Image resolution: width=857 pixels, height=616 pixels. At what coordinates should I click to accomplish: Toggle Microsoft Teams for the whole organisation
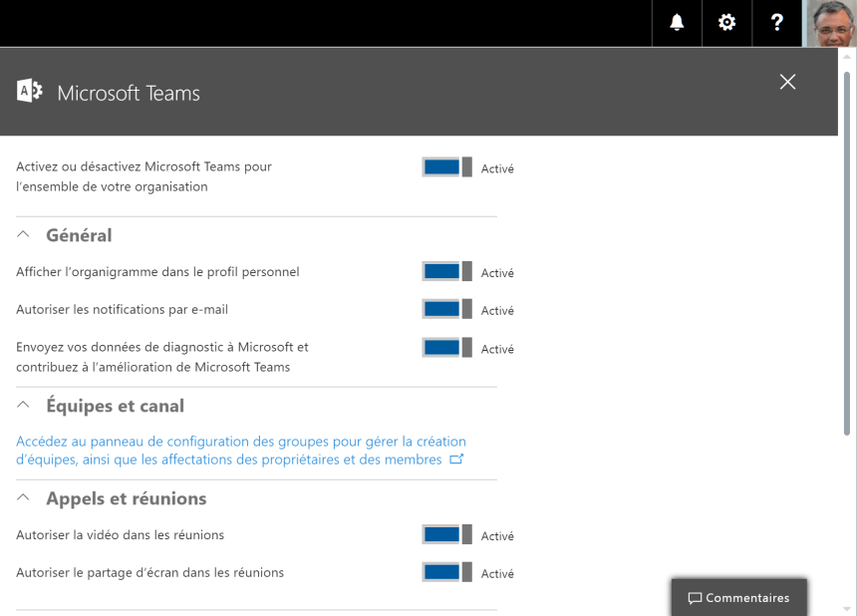click(x=446, y=167)
